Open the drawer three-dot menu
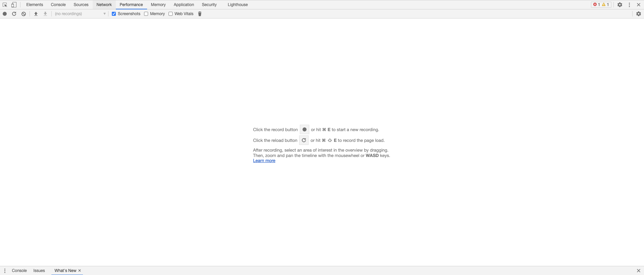 (x=5, y=271)
